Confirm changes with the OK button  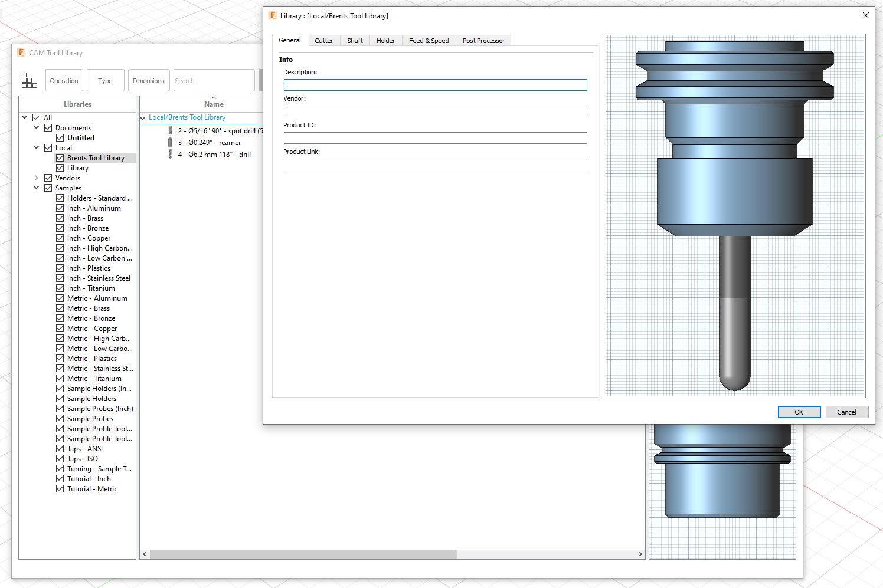799,412
